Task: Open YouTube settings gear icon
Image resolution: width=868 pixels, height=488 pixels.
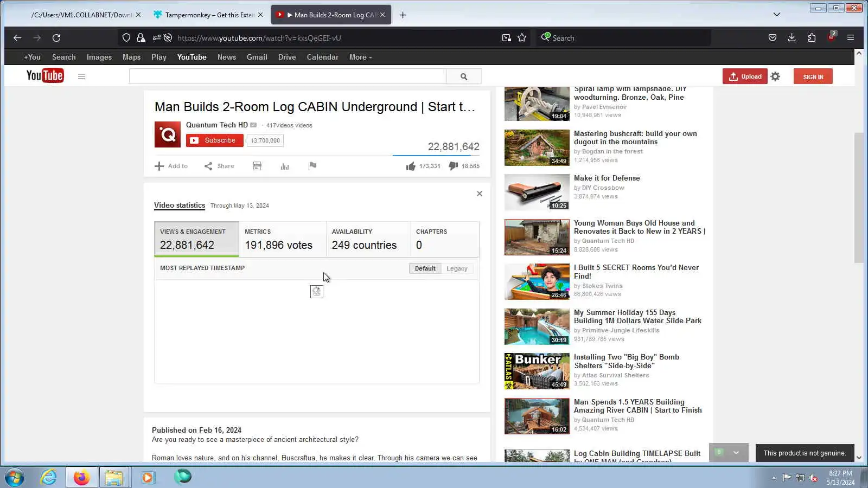Action: 775,76
